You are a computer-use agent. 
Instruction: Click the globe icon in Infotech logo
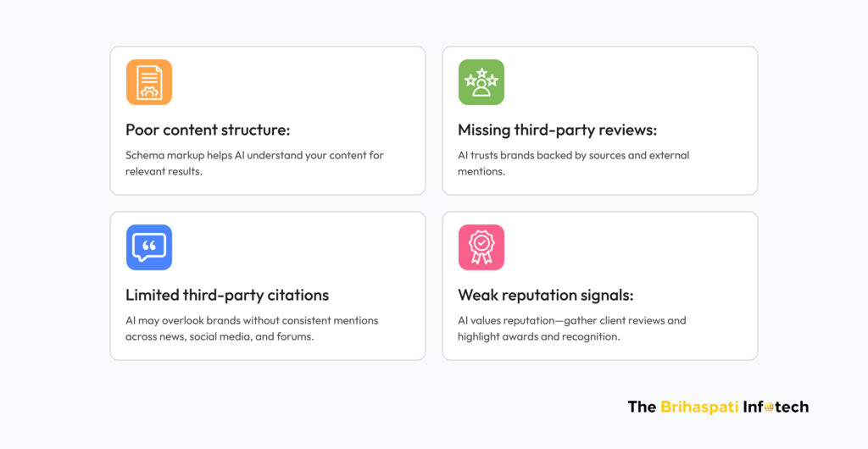769,407
